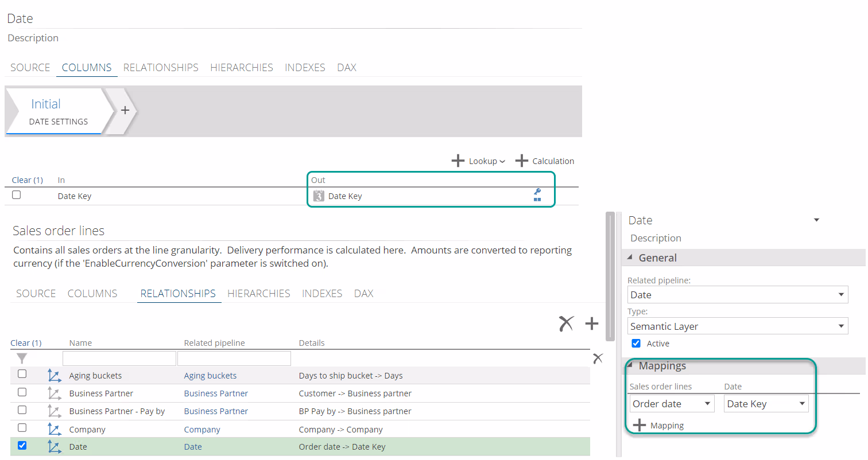This screenshot has width=868, height=460.
Task: Open the Type Semantic Layer dropdown
Action: pos(738,326)
